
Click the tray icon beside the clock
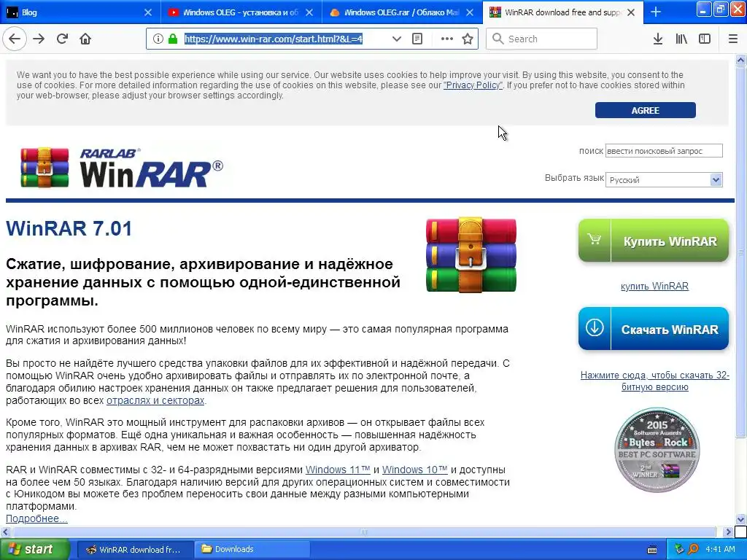click(693, 549)
